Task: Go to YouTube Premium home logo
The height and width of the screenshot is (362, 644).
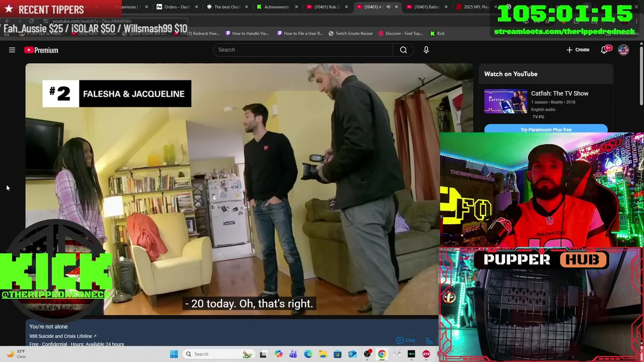Action: (x=41, y=50)
